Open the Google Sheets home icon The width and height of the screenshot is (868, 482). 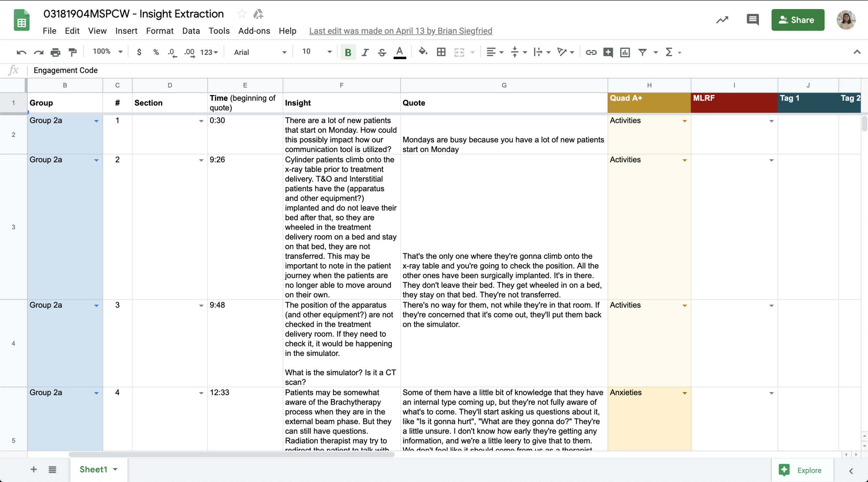point(22,20)
